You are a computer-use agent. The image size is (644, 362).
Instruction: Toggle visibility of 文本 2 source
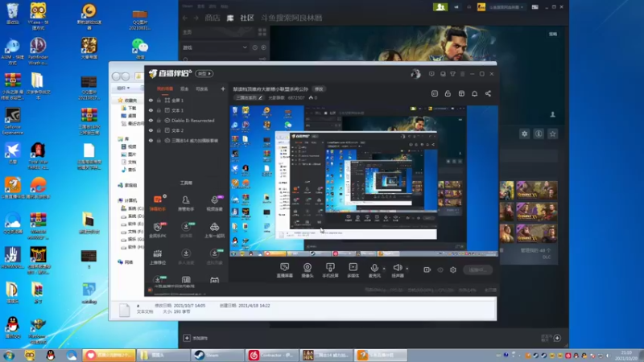click(x=151, y=130)
